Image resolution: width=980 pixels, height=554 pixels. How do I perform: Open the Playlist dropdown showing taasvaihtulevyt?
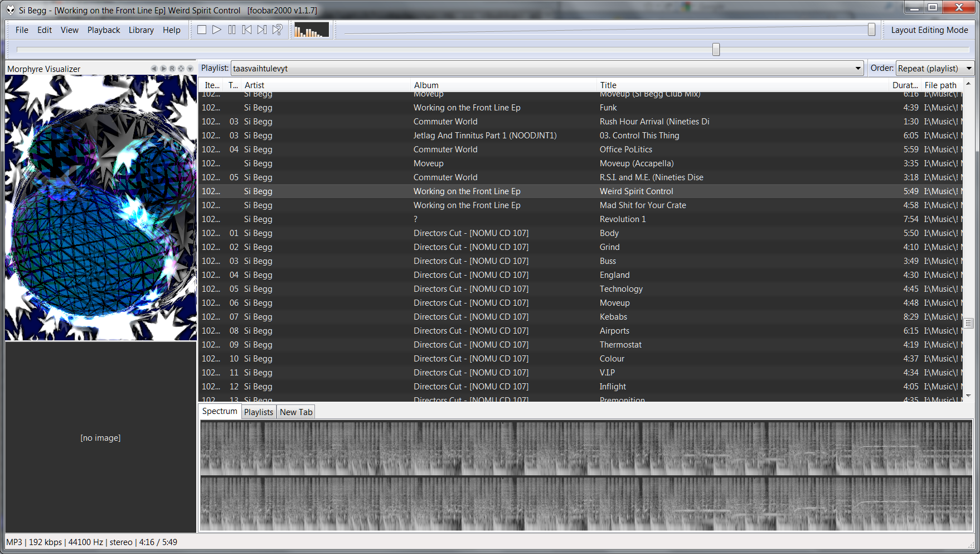[x=858, y=69]
